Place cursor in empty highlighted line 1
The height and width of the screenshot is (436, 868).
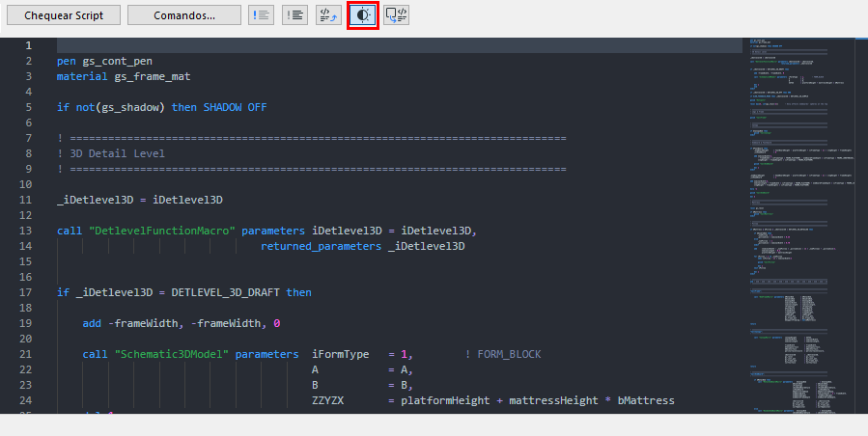[399, 45]
